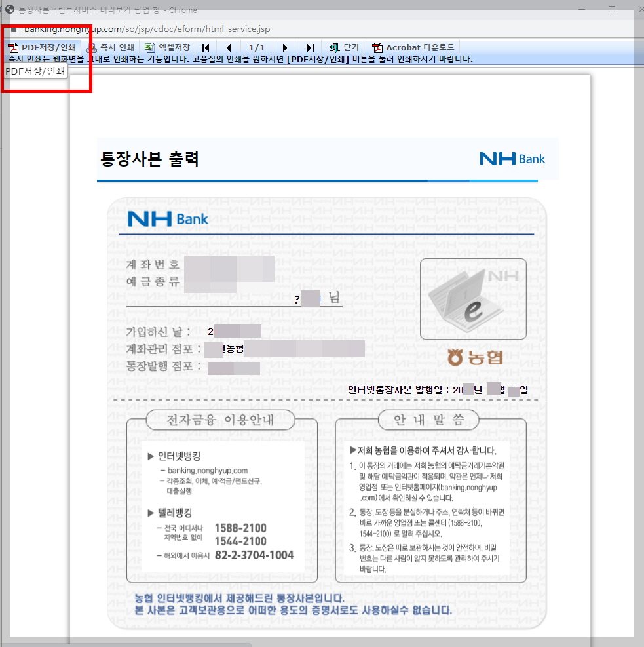Minimize the Chrome popup window
Screen dimensions: 644x647
[x=582, y=9]
